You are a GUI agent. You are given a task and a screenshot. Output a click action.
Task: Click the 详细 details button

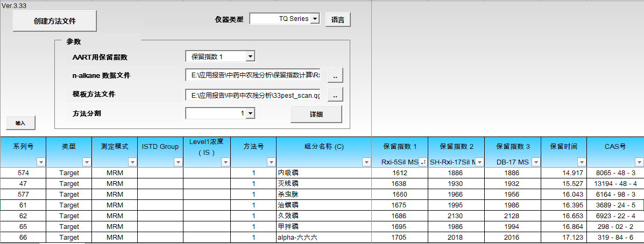tap(316, 114)
